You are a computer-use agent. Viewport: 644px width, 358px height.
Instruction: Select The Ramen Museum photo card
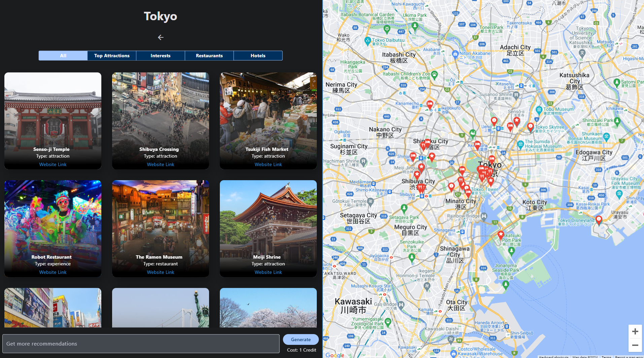161,229
